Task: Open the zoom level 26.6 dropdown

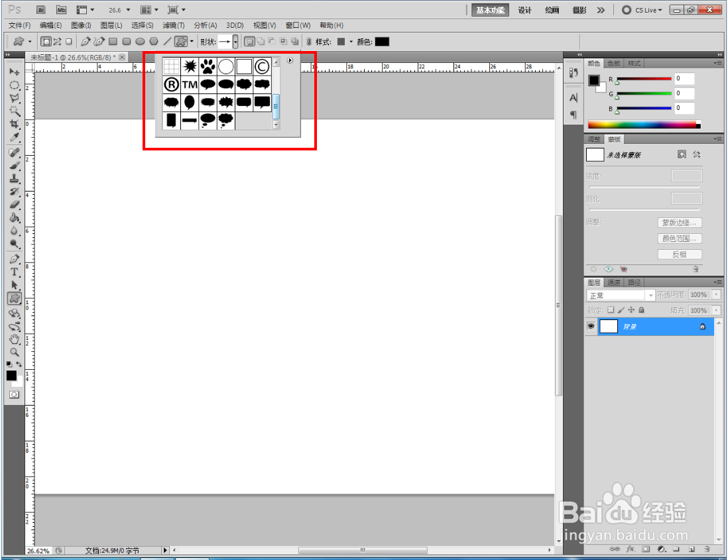Action: tap(128, 10)
